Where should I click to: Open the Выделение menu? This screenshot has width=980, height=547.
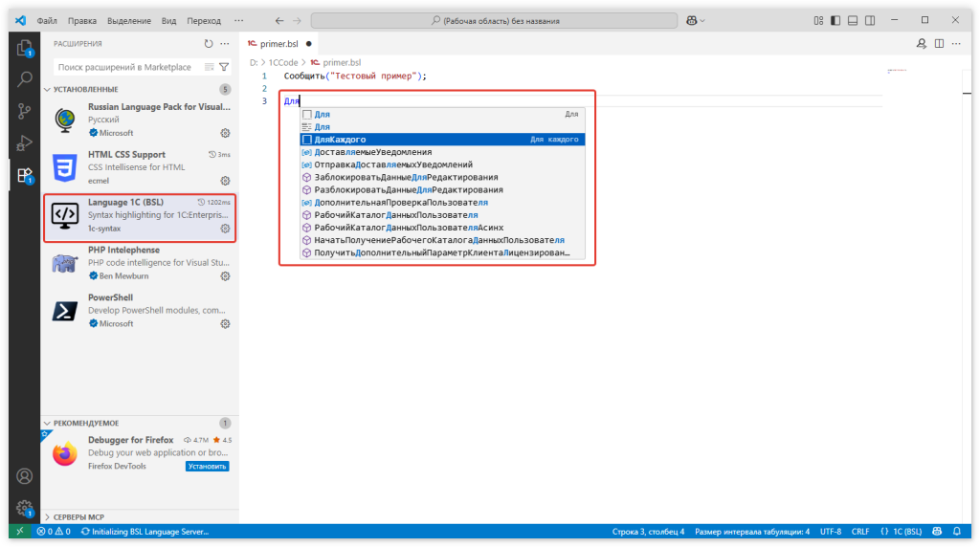pyautogui.click(x=129, y=21)
